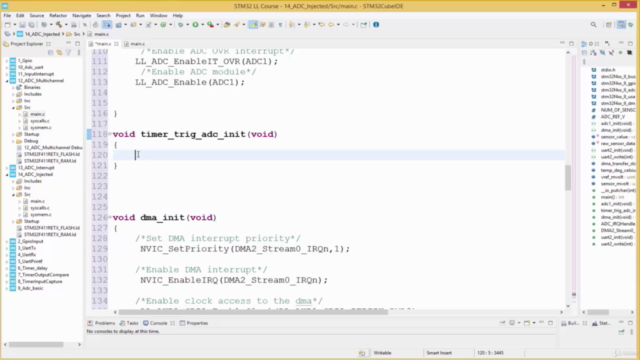Open the Refactor menu
640x360 pixels.
click(x=58, y=16)
